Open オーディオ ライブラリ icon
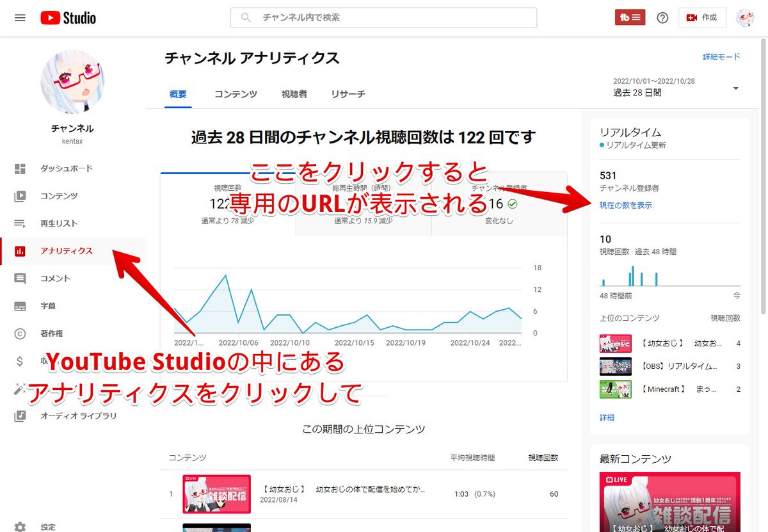768x532 pixels. point(20,416)
